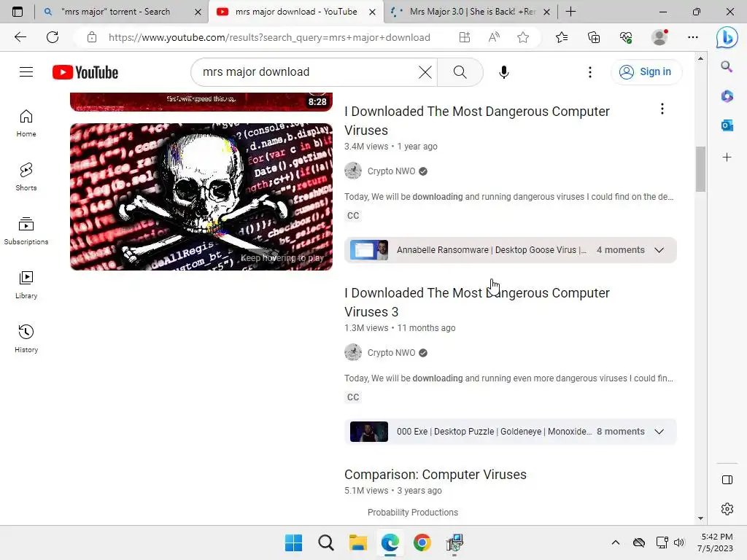Open History in the sidebar
The height and width of the screenshot is (560, 747).
[26, 338]
